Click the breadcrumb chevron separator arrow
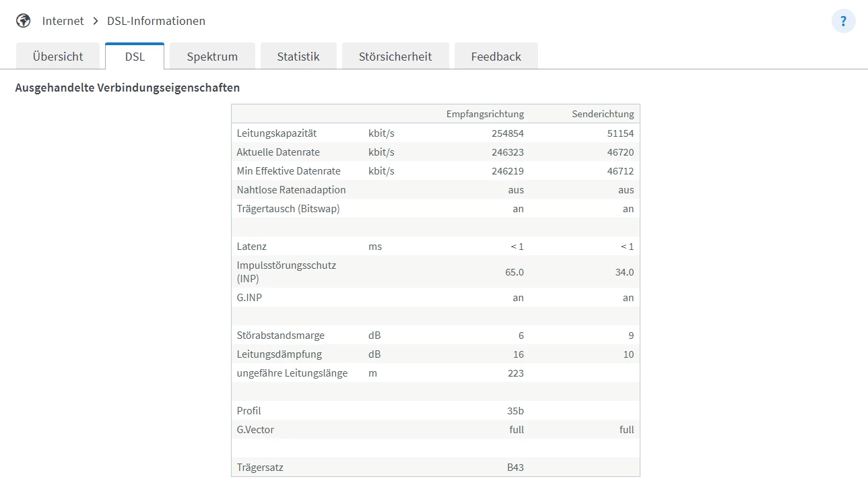The width and height of the screenshot is (868, 479). click(96, 21)
